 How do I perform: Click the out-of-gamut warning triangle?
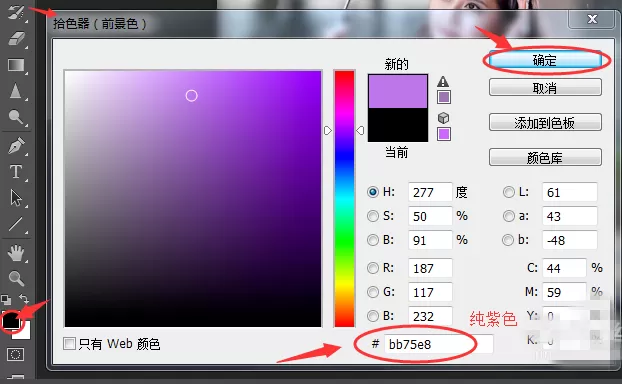443,82
